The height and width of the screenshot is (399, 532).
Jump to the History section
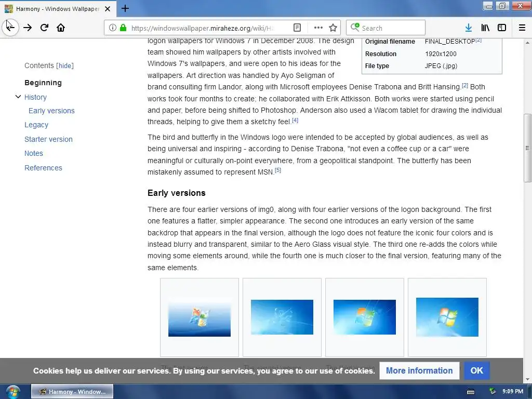coord(35,97)
